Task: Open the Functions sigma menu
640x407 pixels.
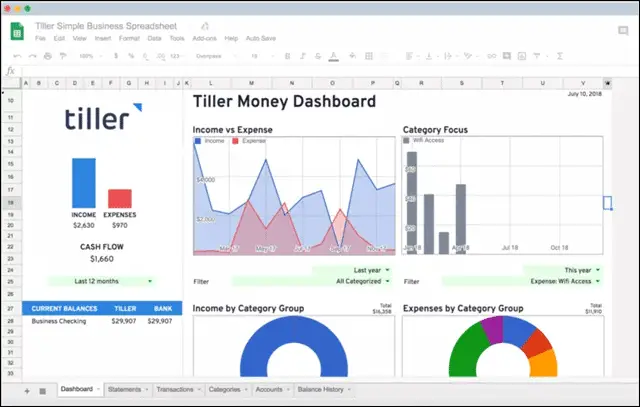Action: coord(560,56)
